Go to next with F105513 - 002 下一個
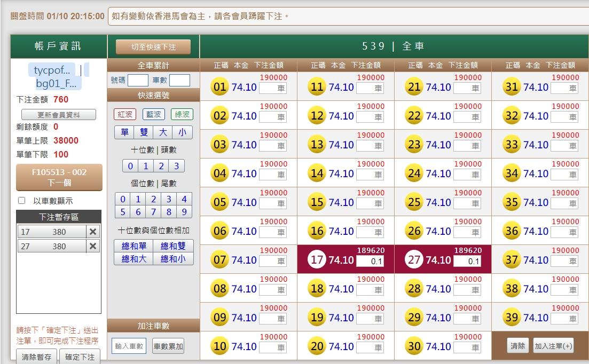 point(59,177)
